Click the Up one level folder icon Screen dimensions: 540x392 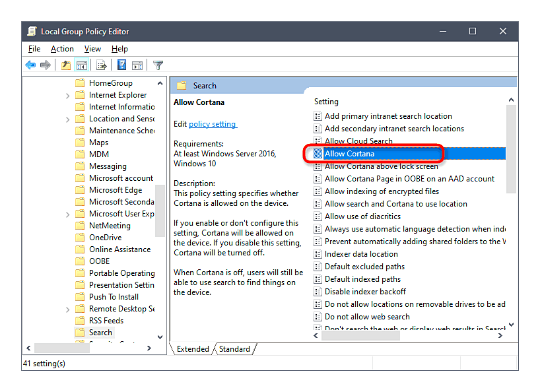66,65
